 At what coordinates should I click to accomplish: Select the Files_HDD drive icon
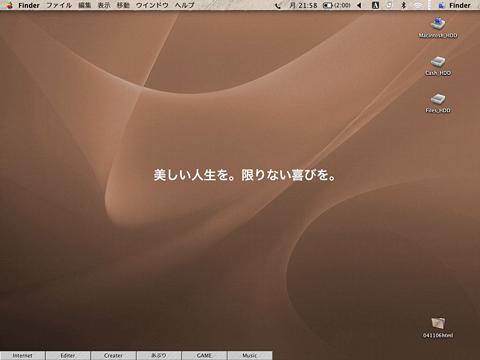pos(438,99)
